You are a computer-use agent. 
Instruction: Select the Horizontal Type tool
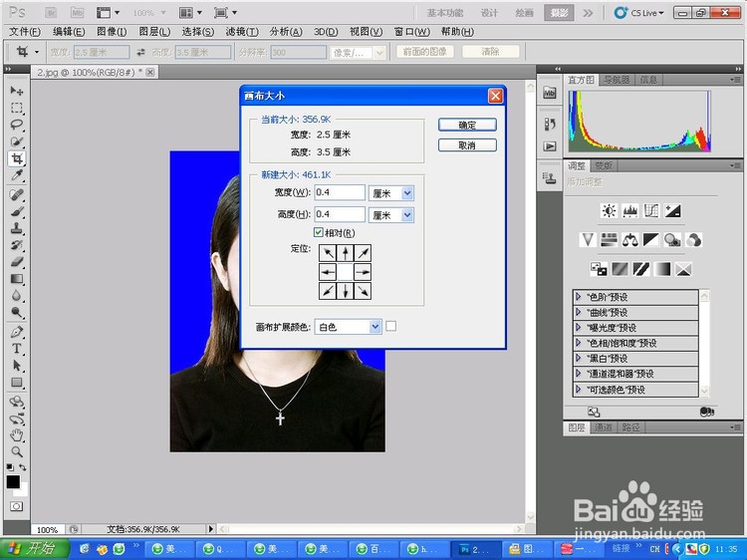17,349
